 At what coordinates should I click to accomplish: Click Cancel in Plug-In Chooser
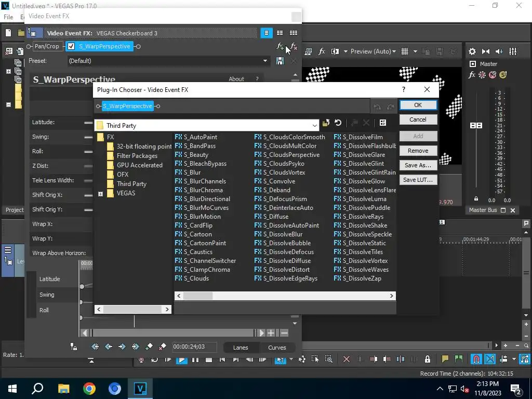click(x=418, y=119)
